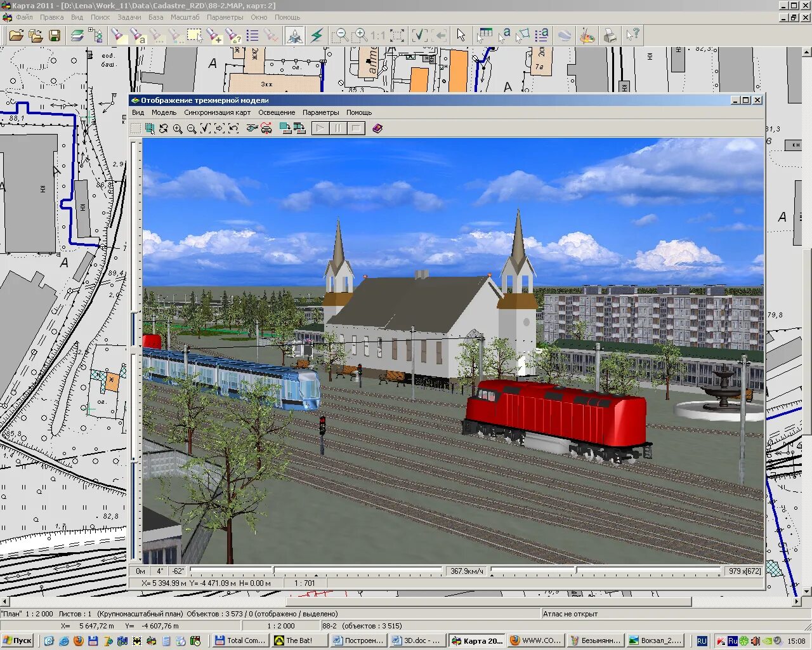The image size is (812, 650).
Task: Click the save diskette icon in main toolbar
Action: coord(55,36)
